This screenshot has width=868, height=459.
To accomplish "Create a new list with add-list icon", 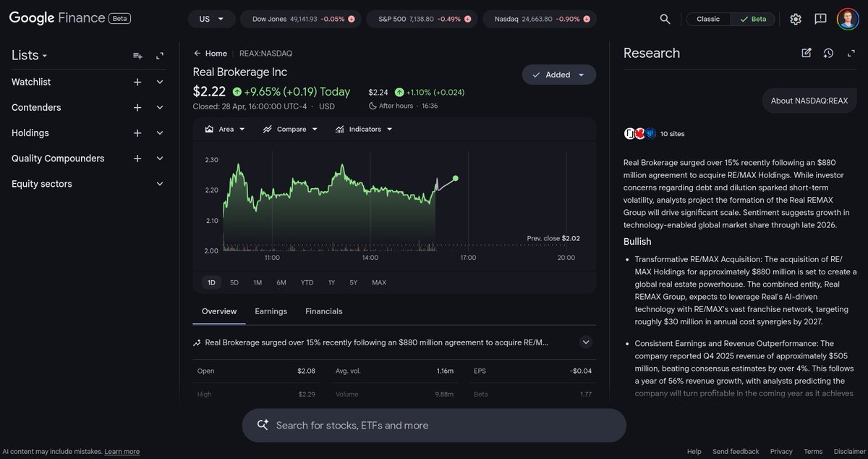I will (137, 56).
